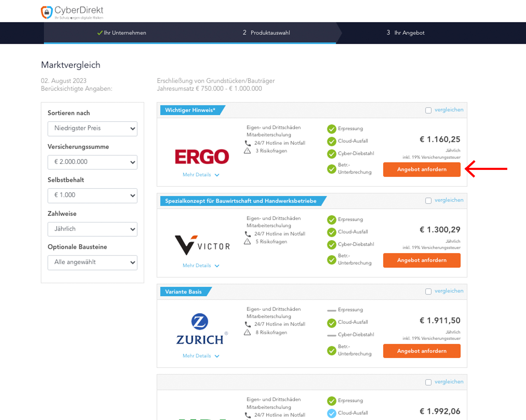Click the 'Jahresumsatz € 750.000 - € 1.000.000' text

point(209,89)
